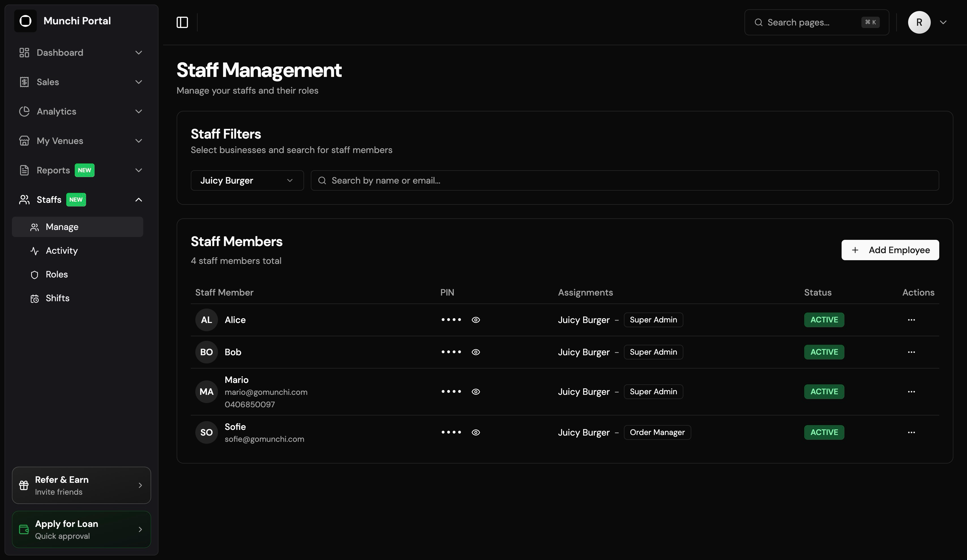Open the My Venues menu item
Screen dimensions: 967x560
tap(81, 141)
